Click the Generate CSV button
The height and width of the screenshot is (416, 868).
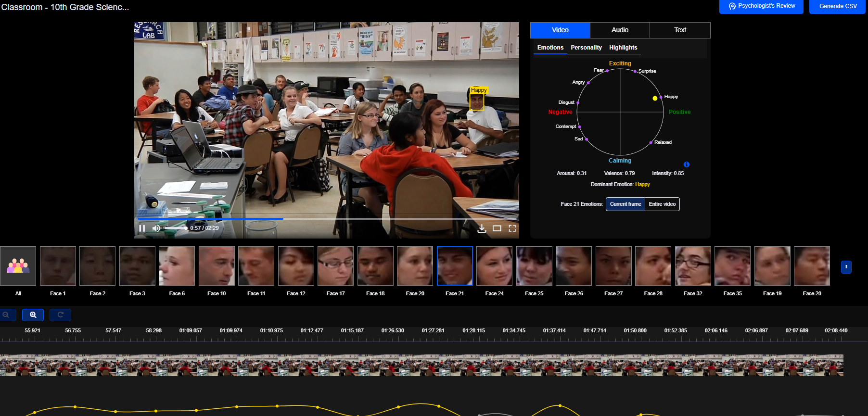point(838,6)
